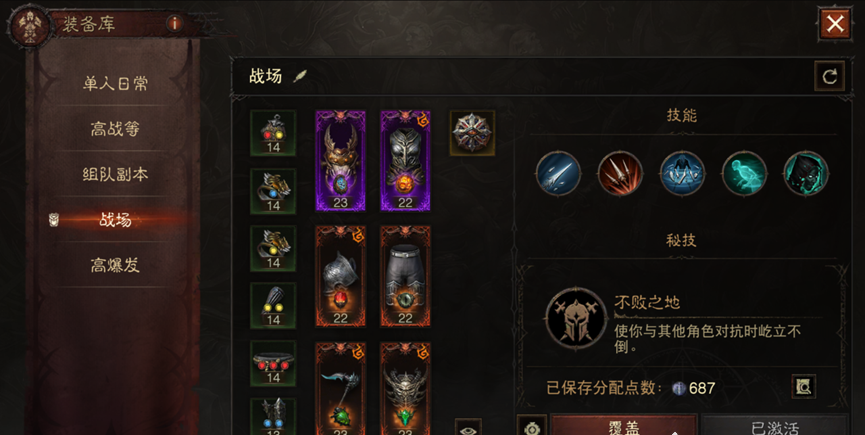The width and height of the screenshot is (865, 435).
Task: Select the hooded skull skill icon
Action: (806, 174)
